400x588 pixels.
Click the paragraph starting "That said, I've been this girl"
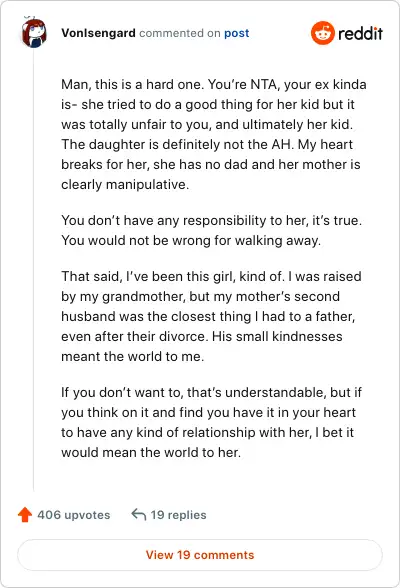(x=211, y=316)
